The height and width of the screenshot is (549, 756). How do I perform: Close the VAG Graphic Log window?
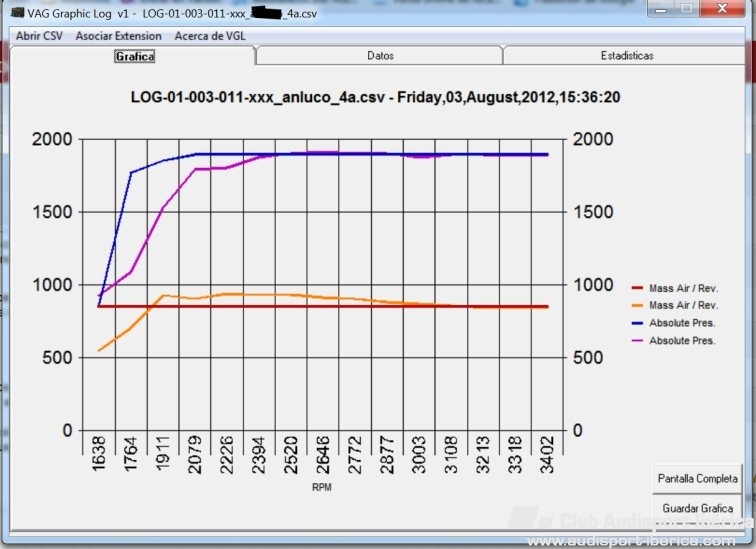(x=724, y=9)
